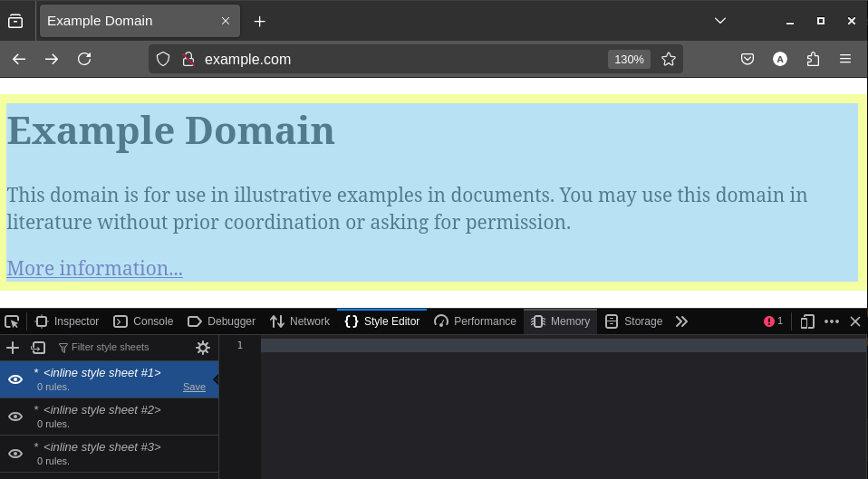Toggle Responsive Design Mode icon

tap(807, 321)
